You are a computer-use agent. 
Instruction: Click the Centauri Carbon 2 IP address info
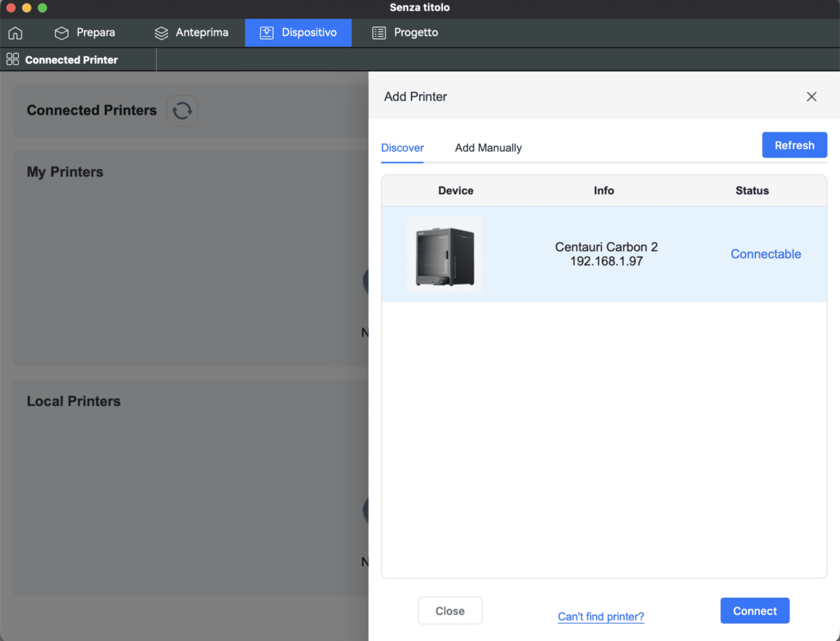click(606, 262)
